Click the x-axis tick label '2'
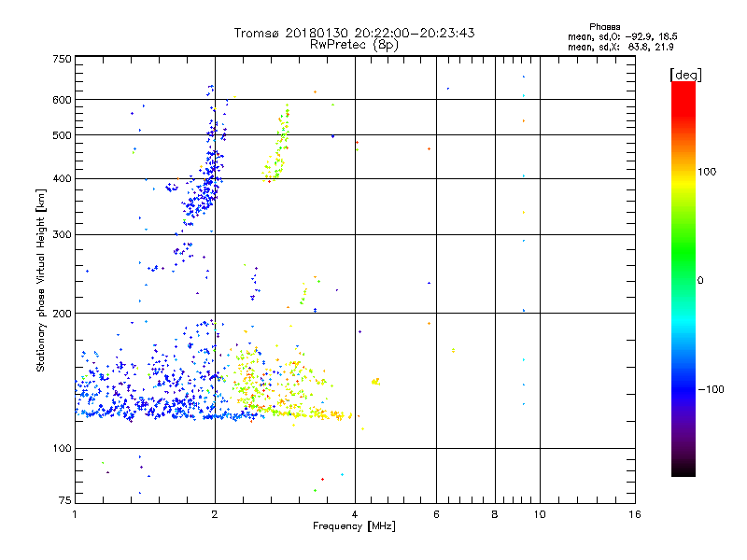Image resolution: width=747 pixels, height=560 pixels. click(215, 514)
